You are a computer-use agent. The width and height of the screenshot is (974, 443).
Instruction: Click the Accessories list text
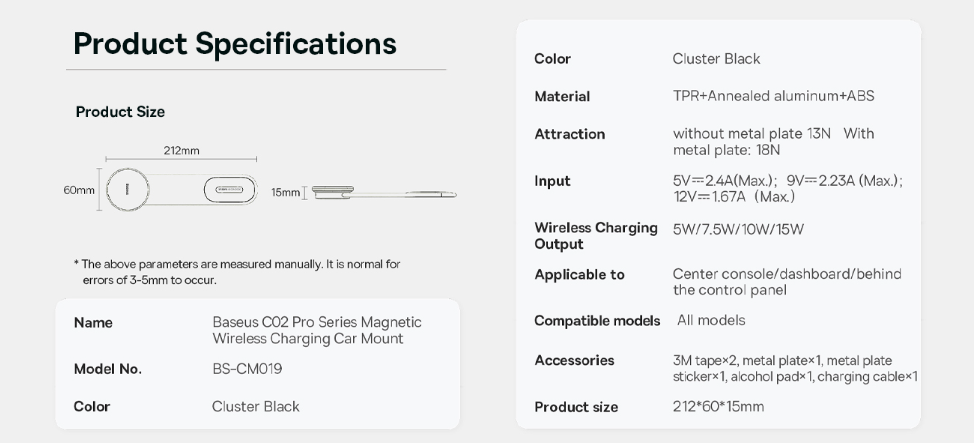795,368
